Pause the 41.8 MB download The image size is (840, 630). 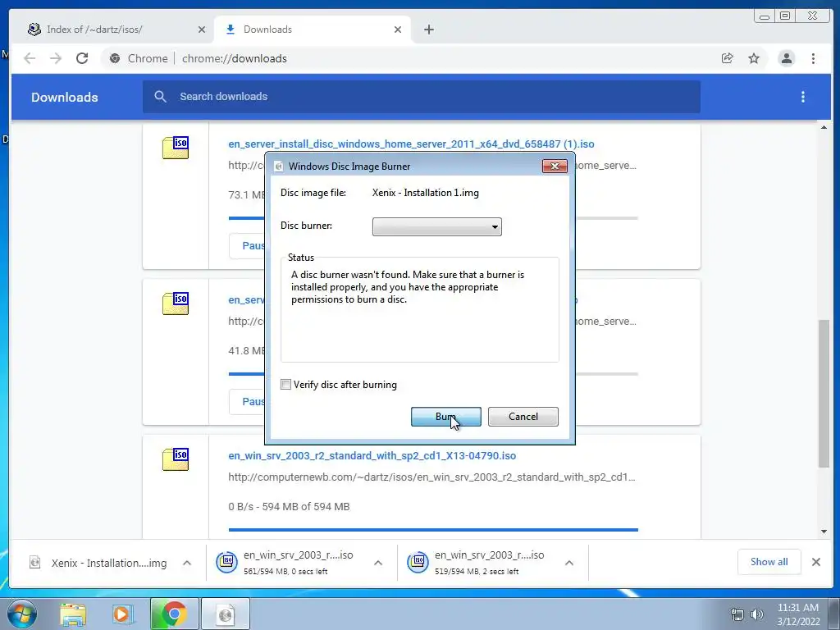248,402
